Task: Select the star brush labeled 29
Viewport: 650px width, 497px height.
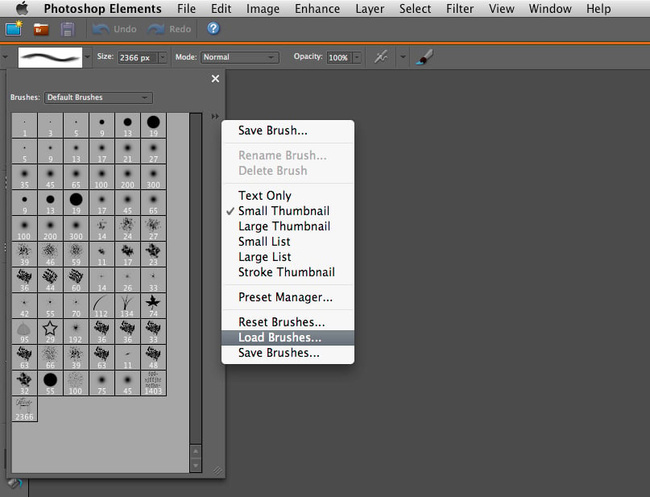Action: click(49, 329)
